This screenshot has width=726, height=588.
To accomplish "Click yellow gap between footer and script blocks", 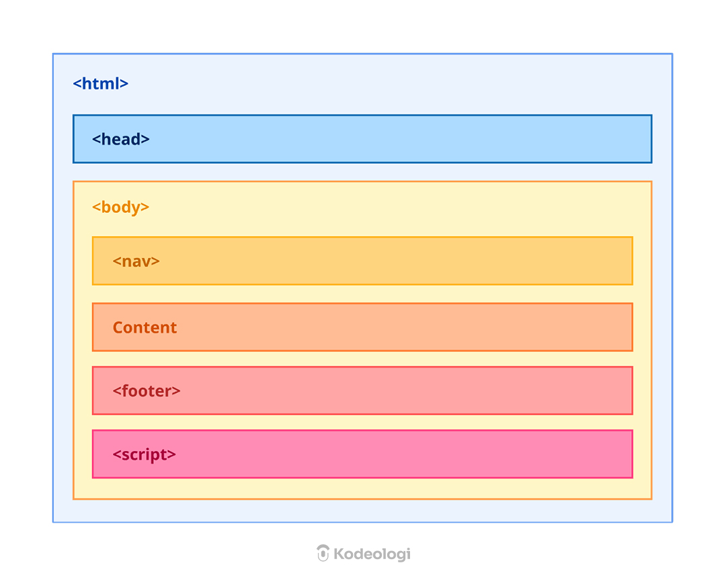I will click(x=362, y=422).
